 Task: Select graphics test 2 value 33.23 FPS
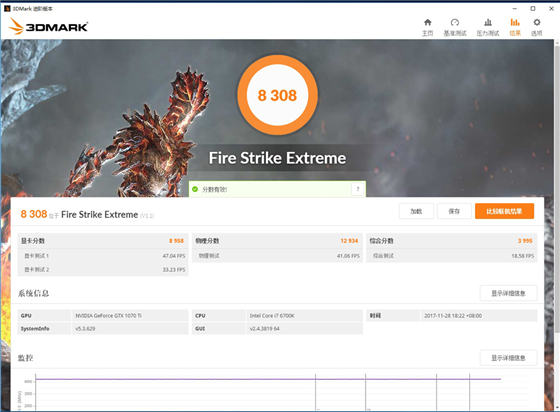(x=174, y=270)
